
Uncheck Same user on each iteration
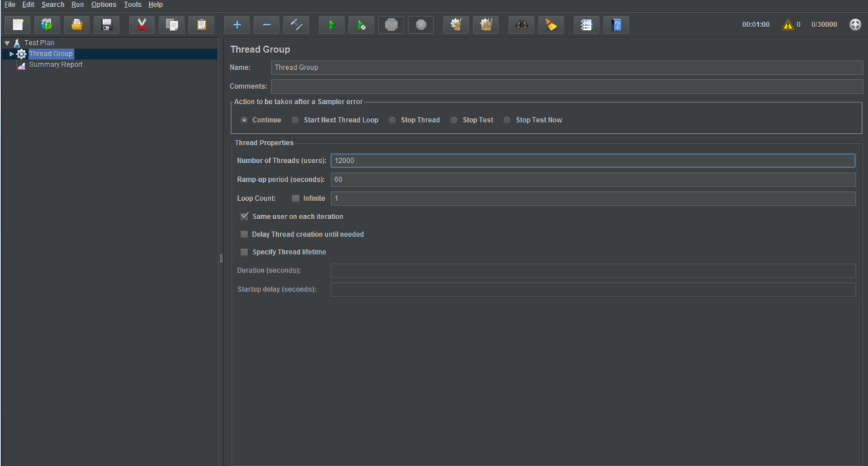[x=244, y=217]
